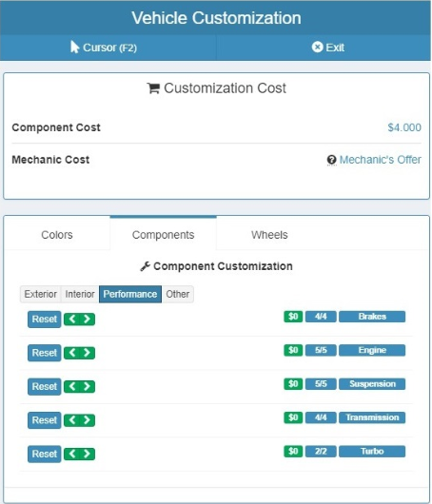Select the Components tab
Viewport: 432px width, 504px height.
point(163,235)
